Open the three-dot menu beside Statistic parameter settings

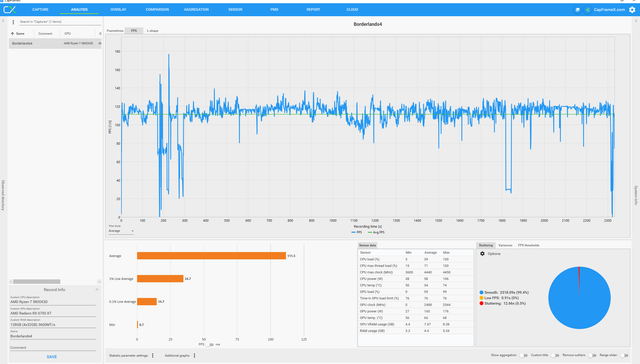pyautogui.click(x=153, y=355)
